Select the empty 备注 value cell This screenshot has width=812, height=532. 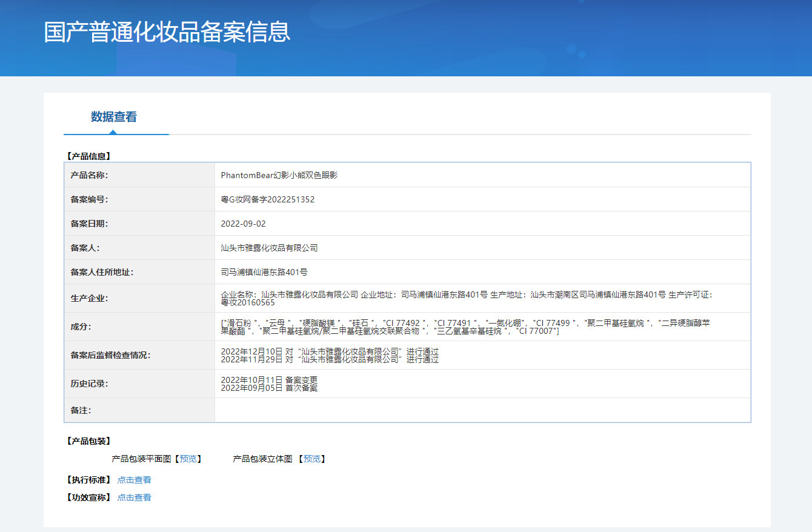pyautogui.click(x=483, y=410)
